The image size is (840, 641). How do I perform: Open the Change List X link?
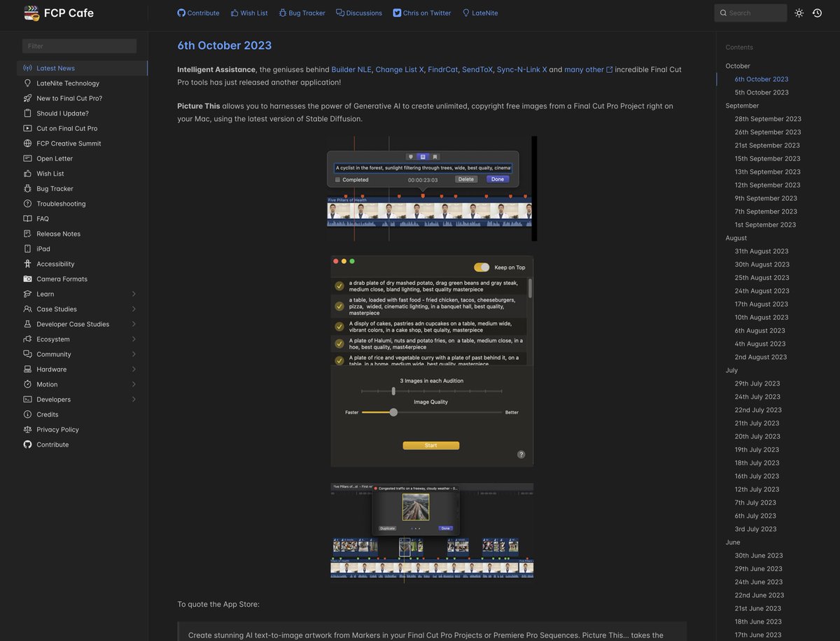coord(400,69)
